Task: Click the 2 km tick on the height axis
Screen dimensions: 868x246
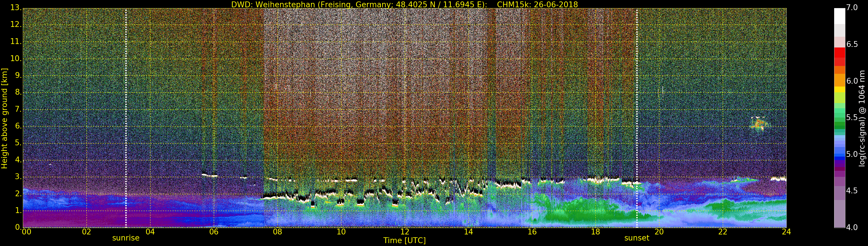Action: pos(18,194)
